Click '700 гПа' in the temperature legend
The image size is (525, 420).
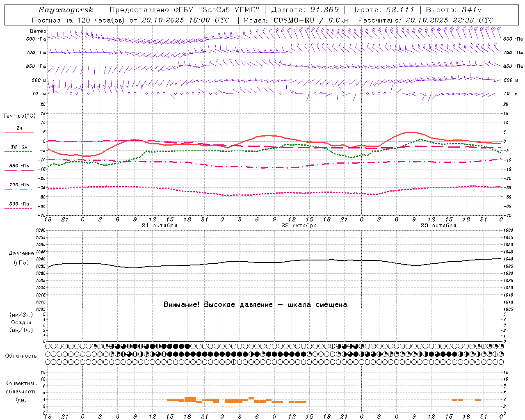tap(19, 185)
